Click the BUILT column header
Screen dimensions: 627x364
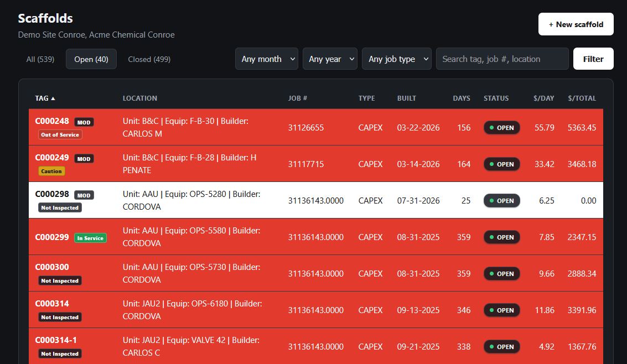pyautogui.click(x=407, y=98)
